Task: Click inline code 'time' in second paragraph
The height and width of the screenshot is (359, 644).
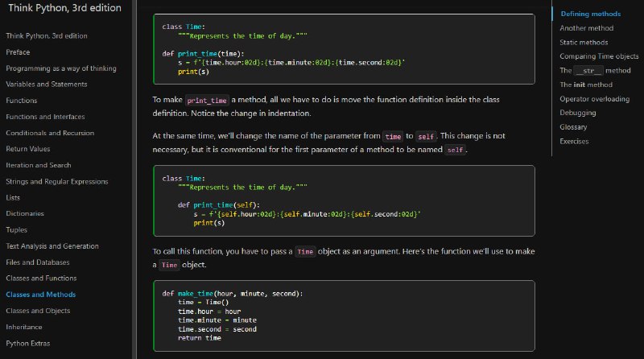Action: tap(393, 136)
